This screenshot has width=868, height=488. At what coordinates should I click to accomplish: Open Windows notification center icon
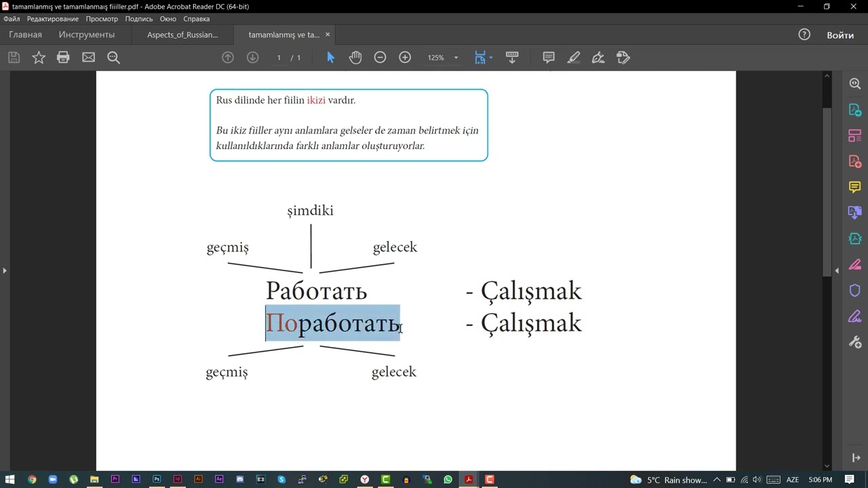coord(849,480)
